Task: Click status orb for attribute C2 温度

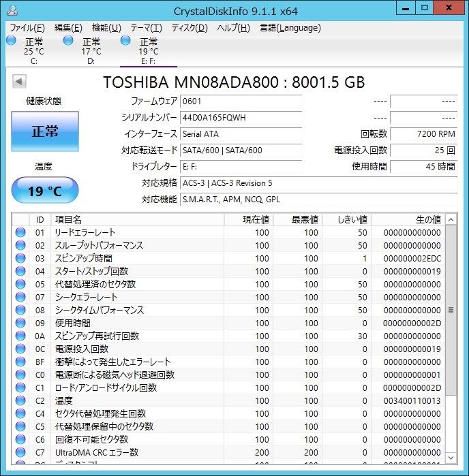Action: tap(20, 400)
